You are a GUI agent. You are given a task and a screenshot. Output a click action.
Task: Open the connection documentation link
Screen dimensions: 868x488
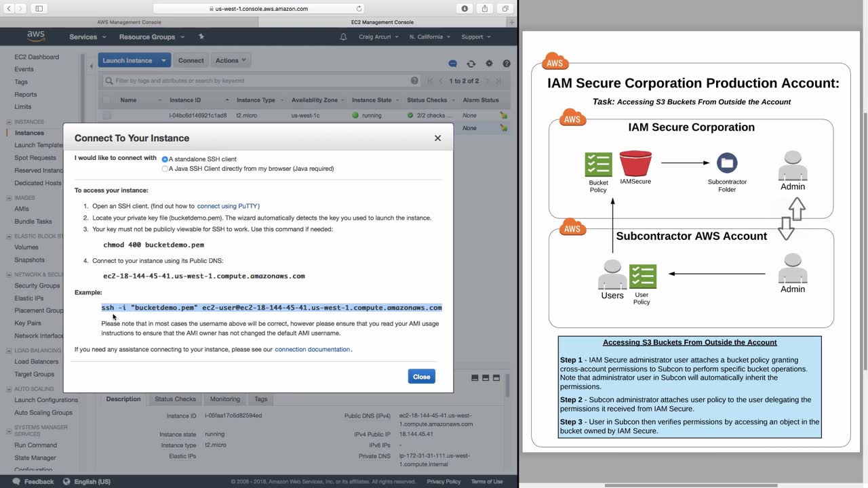click(x=313, y=350)
